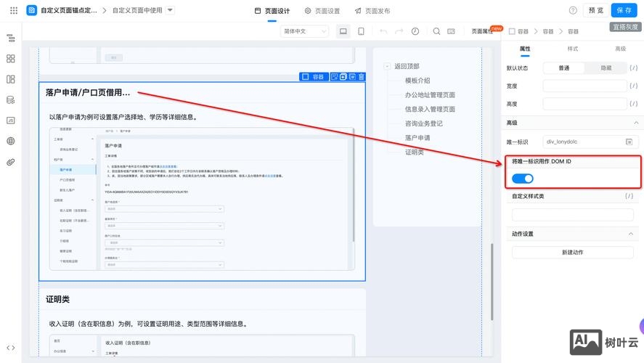Switch to the 页面发布 tab
The width and height of the screenshot is (644, 363).
coord(372,11)
